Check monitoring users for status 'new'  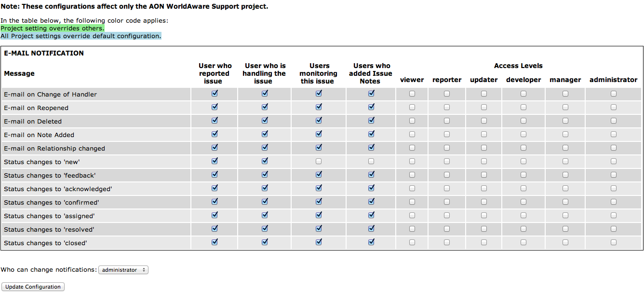tap(319, 162)
